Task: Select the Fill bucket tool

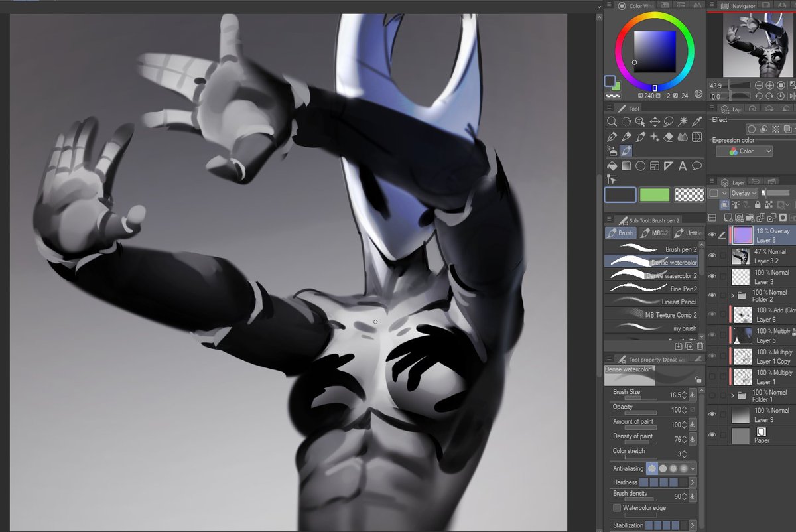Action: [x=612, y=166]
